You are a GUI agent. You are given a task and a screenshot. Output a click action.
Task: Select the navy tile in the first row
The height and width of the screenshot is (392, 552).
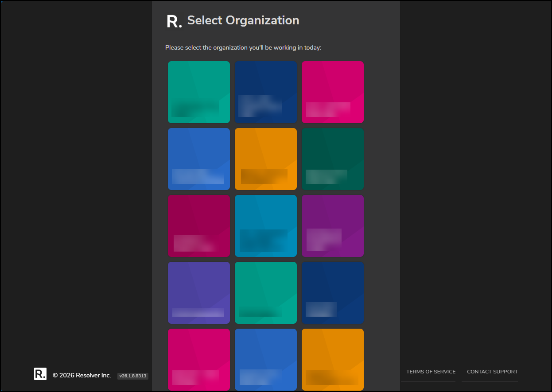tap(266, 92)
